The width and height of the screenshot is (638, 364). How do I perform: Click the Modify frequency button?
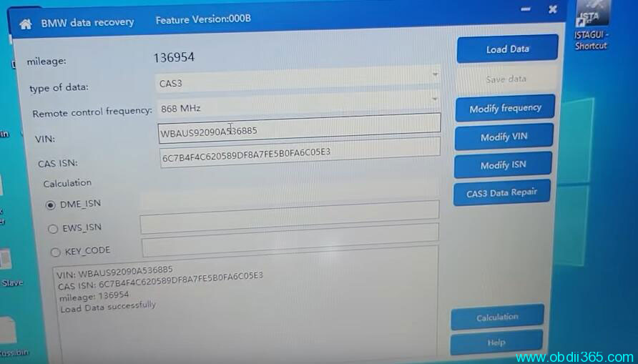(x=505, y=108)
